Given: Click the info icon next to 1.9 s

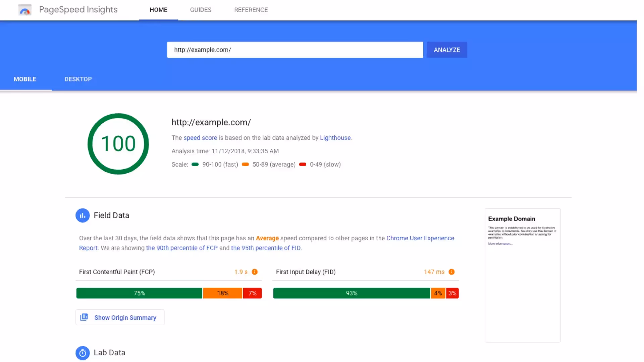Looking at the screenshot, I should coord(255,272).
